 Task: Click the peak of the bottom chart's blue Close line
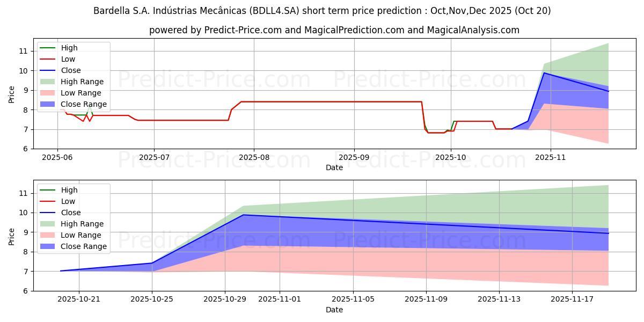[x=243, y=215]
